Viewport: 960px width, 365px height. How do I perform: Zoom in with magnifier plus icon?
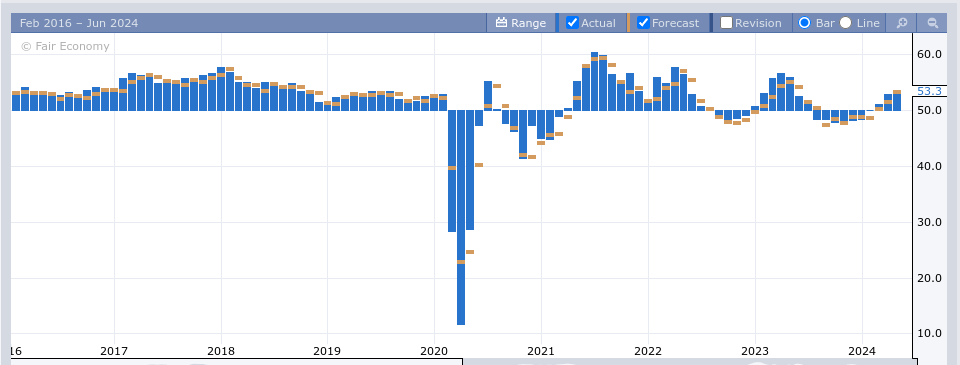(x=901, y=23)
